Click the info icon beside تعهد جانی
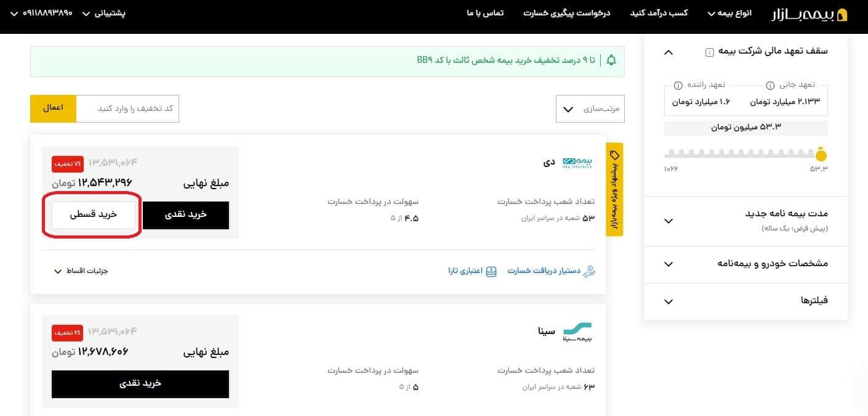The image size is (868, 416). coord(770,86)
